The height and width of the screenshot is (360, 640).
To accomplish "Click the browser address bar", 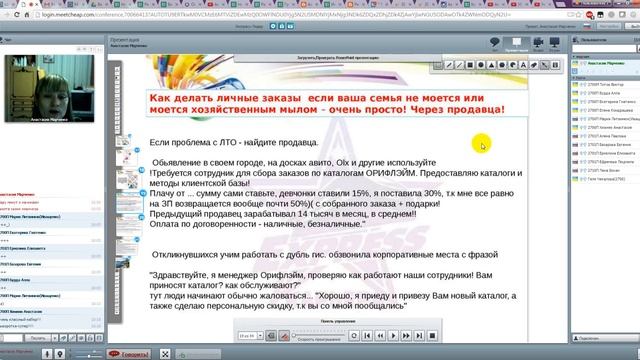I will pyautogui.click(x=302, y=15).
